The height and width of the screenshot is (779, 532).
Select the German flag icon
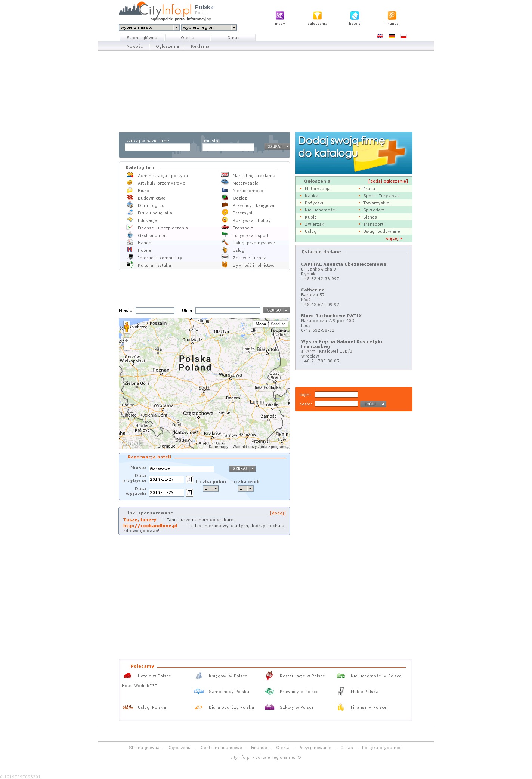[x=392, y=36]
